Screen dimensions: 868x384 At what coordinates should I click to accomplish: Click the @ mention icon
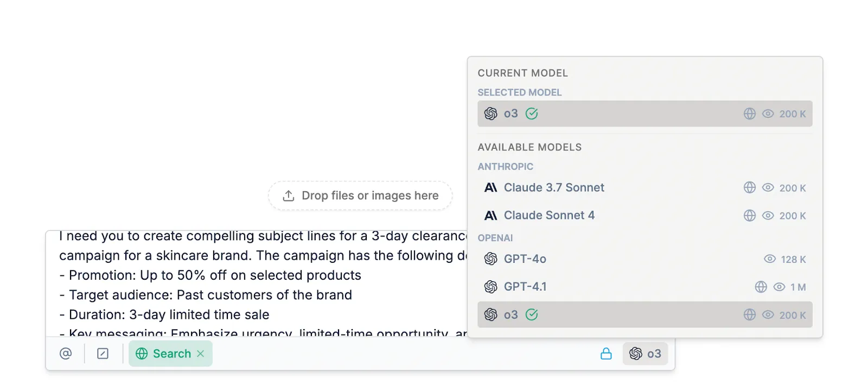(66, 354)
